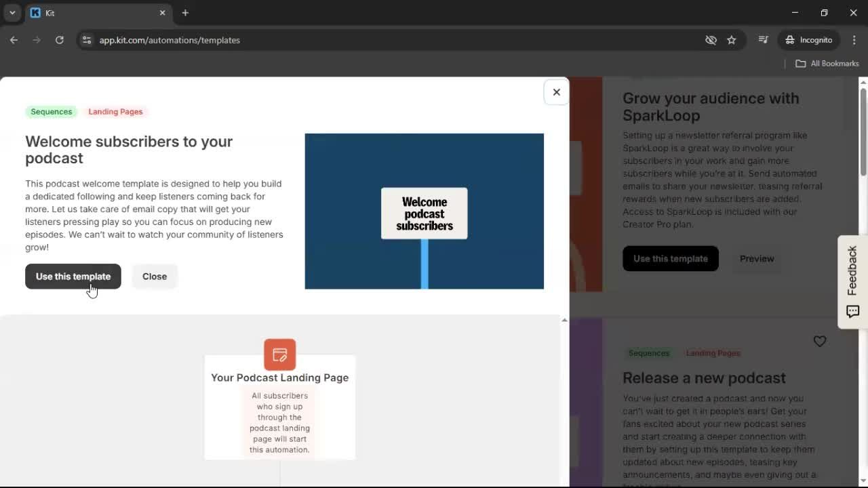
Task: Open the tab search chevron at top left
Action: (x=11, y=12)
